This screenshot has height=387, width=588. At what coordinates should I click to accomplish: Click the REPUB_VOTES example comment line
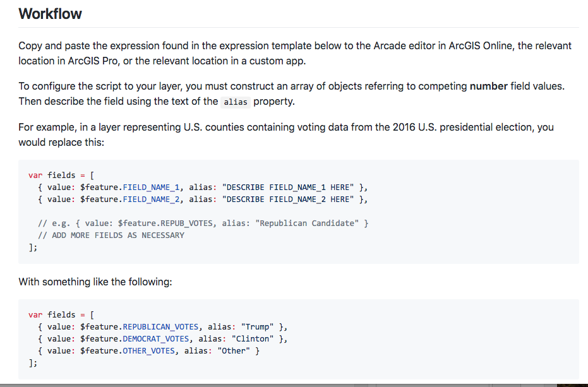coord(203,223)
